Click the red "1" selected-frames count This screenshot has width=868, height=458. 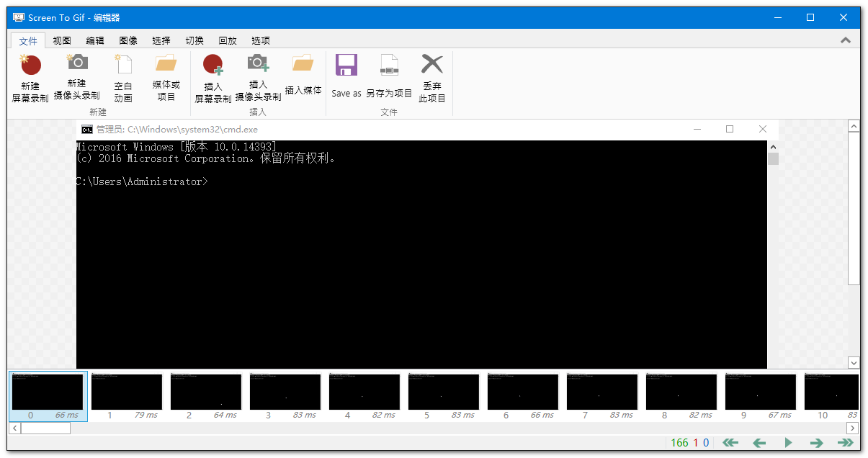click(696, 443)
